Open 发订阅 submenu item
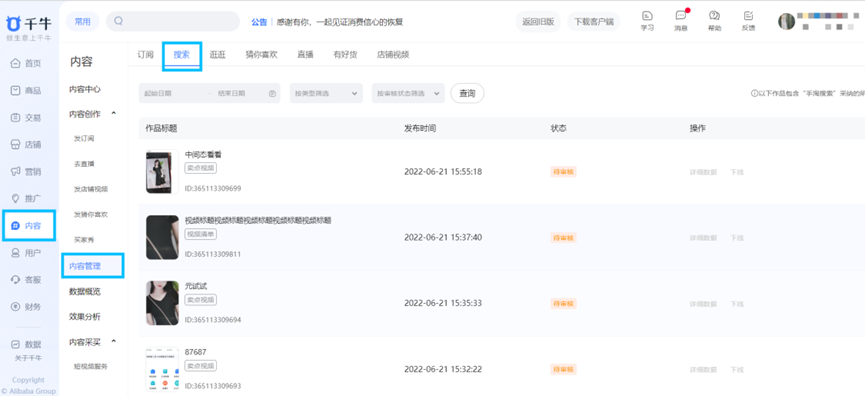The height and width of the screenshot is (396, 865). [x=84, y=138]
